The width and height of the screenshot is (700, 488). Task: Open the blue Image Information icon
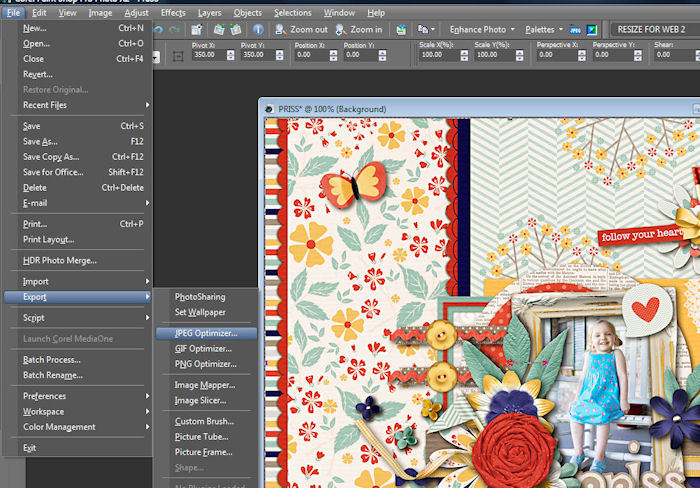(x=258, y=29)
